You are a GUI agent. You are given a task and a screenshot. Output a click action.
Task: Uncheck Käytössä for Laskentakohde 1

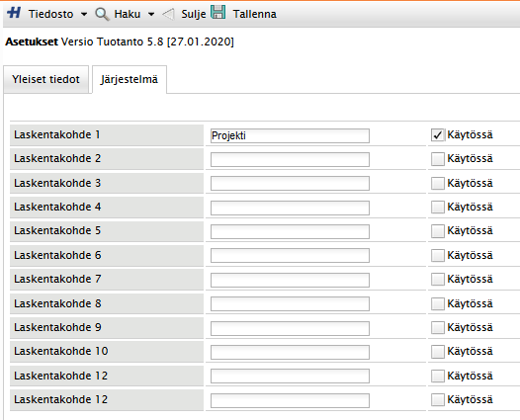click(x=437, y=135)
